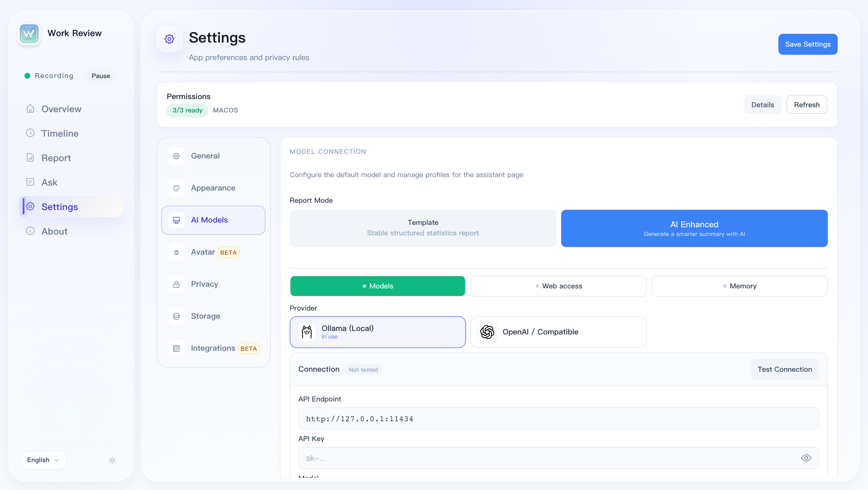The image size is (868, 490).
Task: Toggle the light theme sun icon
Action: (113, 460)
